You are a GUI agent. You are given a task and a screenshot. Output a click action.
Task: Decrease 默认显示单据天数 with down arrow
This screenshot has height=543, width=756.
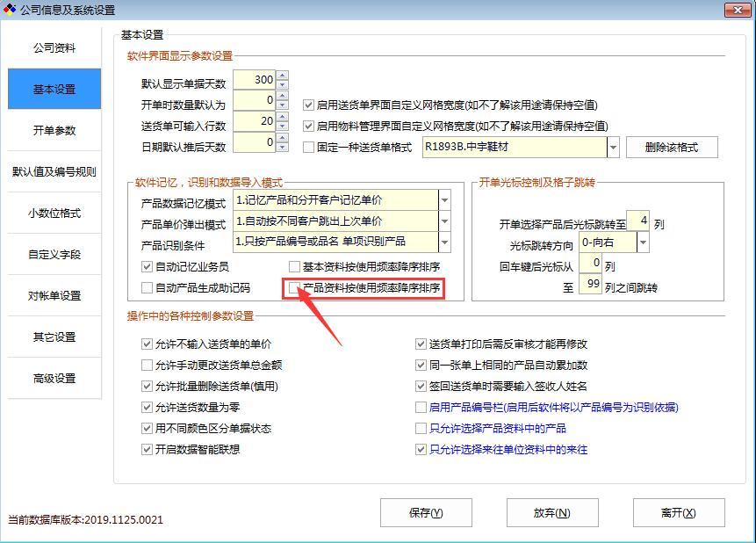click(283, 84)
